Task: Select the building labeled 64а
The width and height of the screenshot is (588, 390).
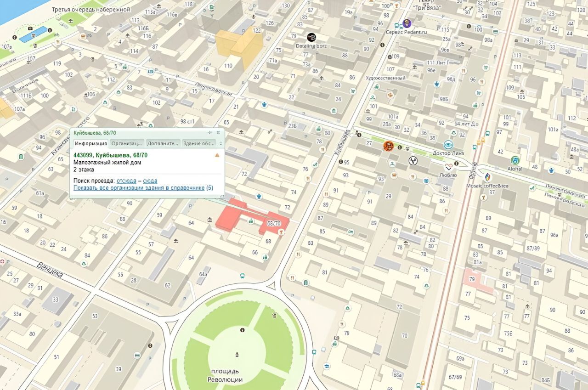Action: (x=203, y=274)
